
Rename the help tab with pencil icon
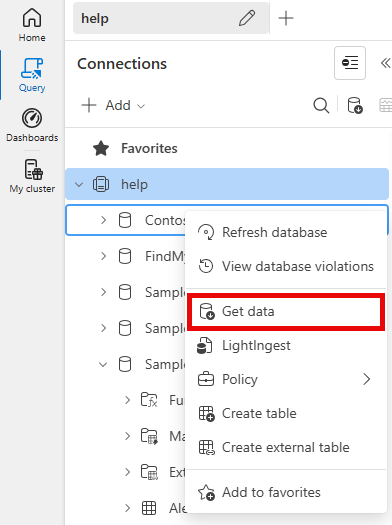tap(247, 18)
